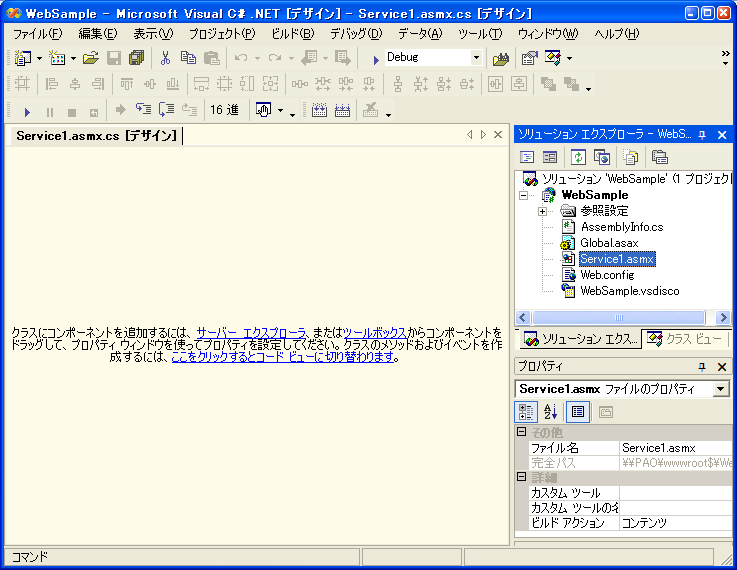Click the Properties Window toolbar icon

click(529, 58)
